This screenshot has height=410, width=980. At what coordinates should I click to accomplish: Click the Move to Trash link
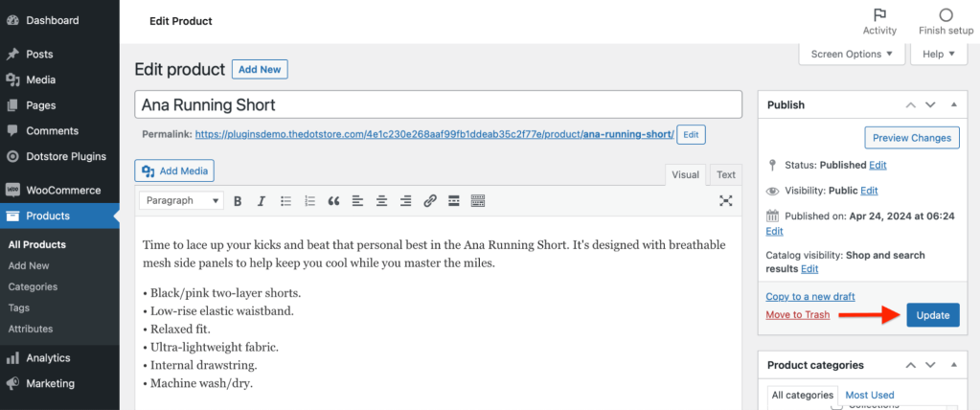click(x=798, y=315)
